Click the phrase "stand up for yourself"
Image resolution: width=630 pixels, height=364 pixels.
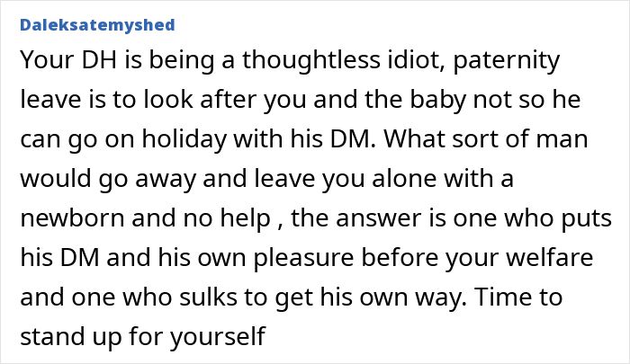(143, 337)
